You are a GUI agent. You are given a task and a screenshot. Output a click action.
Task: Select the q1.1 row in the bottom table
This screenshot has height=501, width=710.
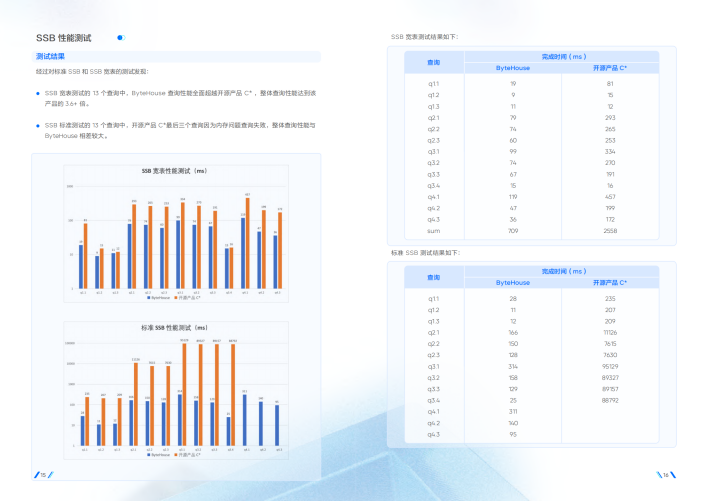[531, 299]
